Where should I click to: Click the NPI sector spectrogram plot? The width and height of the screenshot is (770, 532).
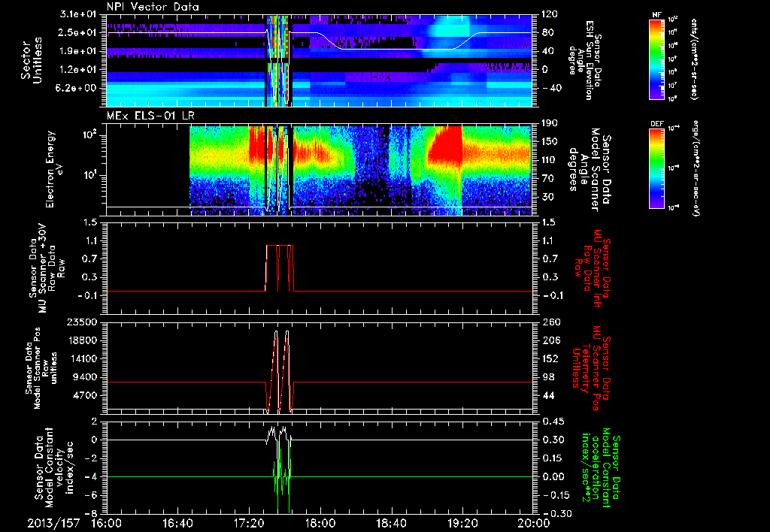pyautogui.click(x=320, y=60)
